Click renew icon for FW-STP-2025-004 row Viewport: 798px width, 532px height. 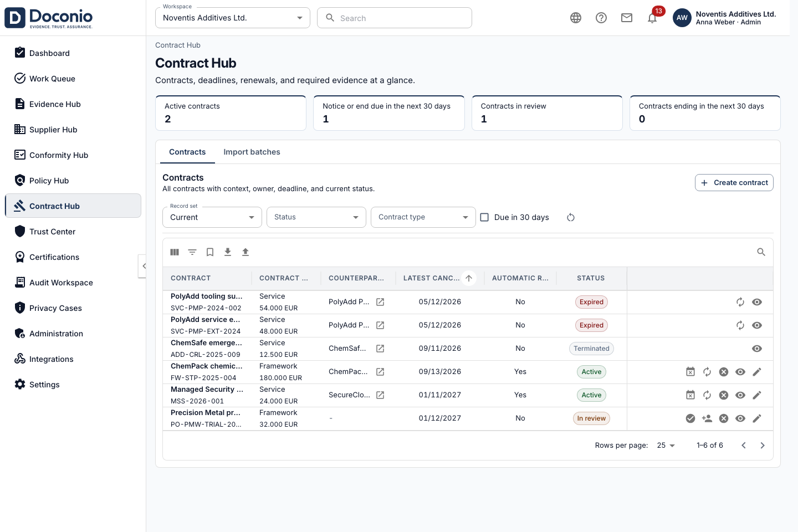707,372
